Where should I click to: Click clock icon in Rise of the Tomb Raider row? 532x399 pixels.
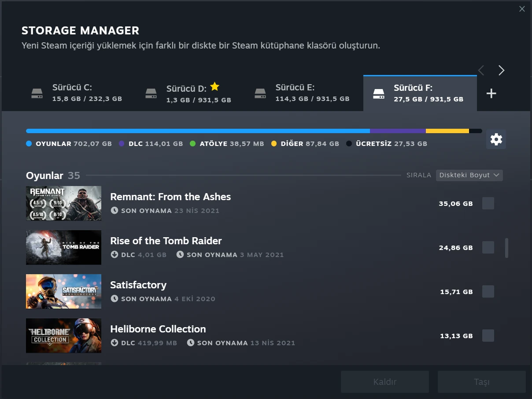click(180, 254)
